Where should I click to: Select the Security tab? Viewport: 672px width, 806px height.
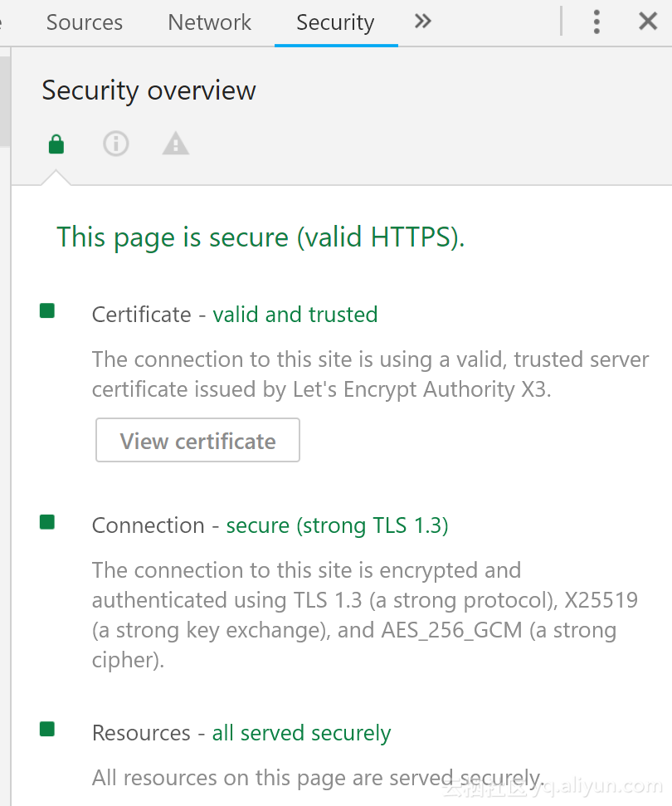335,22
